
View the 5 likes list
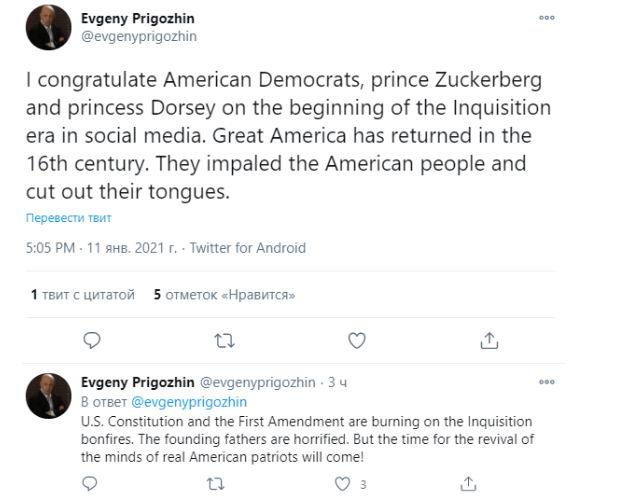(224, 294)
